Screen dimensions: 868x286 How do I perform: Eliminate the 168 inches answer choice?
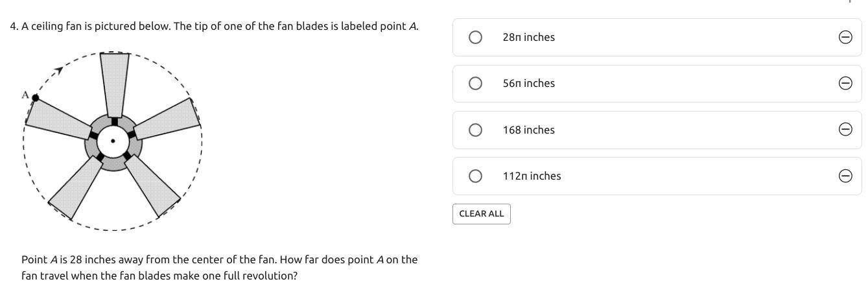click(x=845, y=130)
